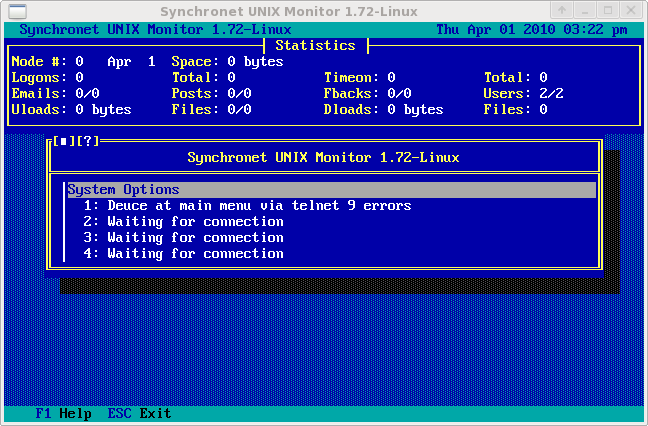Click F1 Help in bottom bar
The height and width of the screenshot is (426, 648).
(63, 413)
